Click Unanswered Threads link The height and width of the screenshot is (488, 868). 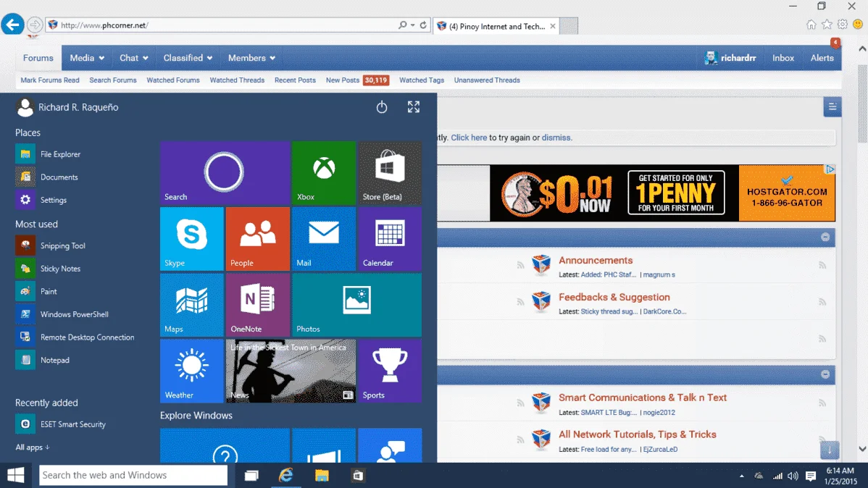487,80
